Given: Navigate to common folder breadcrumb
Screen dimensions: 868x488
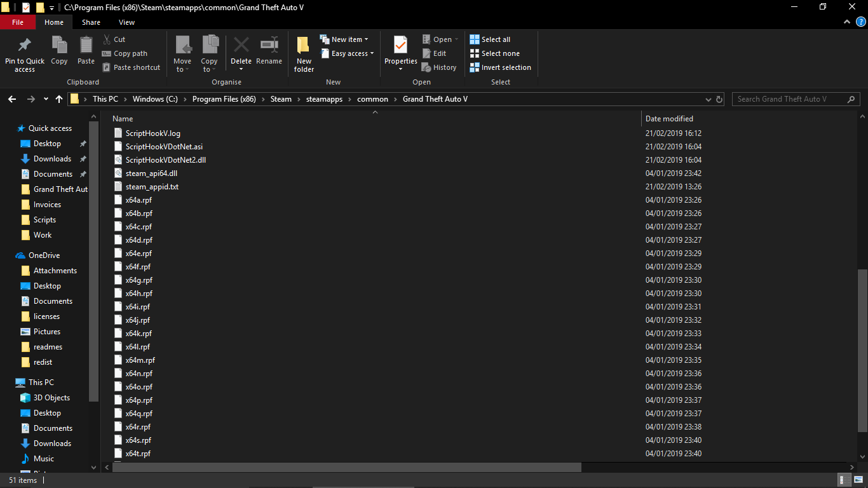Looking at the screenshot, I should [372, 99].
